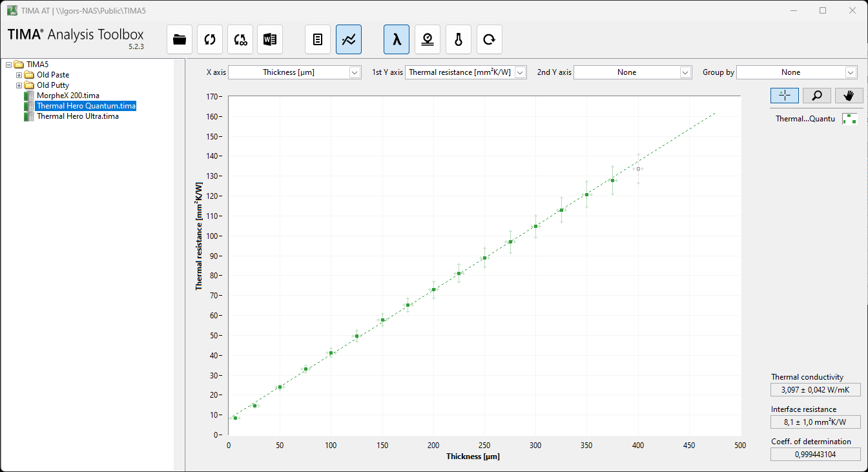This screenshot has height=472, width=868.
Task: Select the Old Paste folder
Action: tap(53, 75)
